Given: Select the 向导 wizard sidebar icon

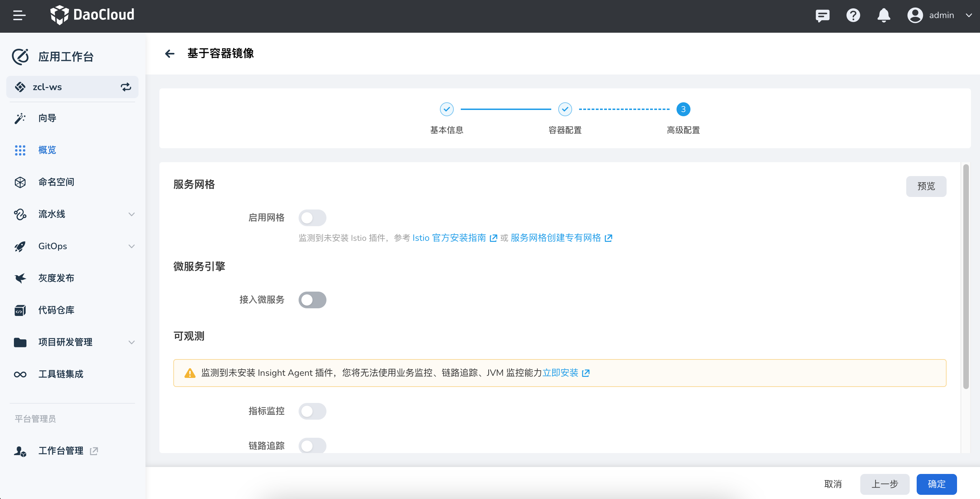Looking at the screenshot, I should pos(20,118).
